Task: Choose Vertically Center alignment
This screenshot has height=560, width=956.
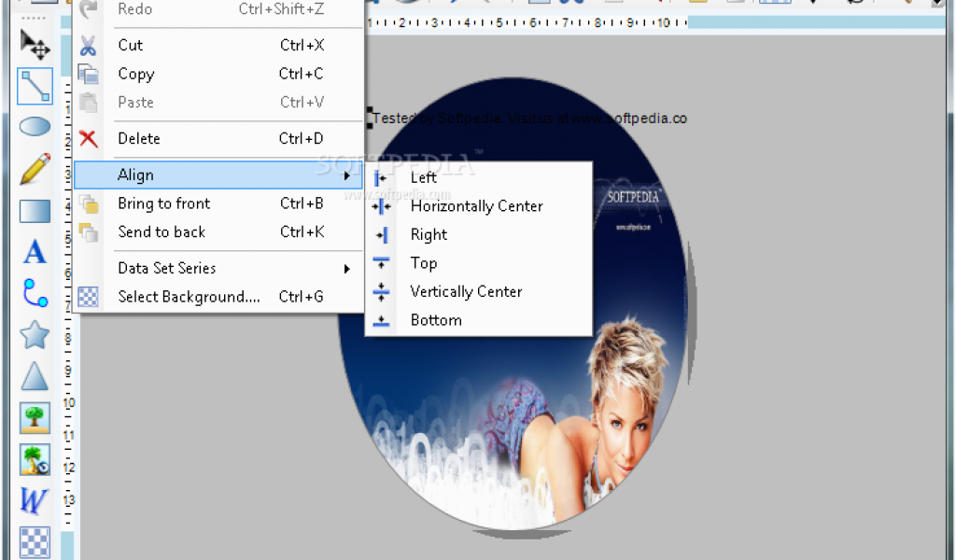Action: 466,292
